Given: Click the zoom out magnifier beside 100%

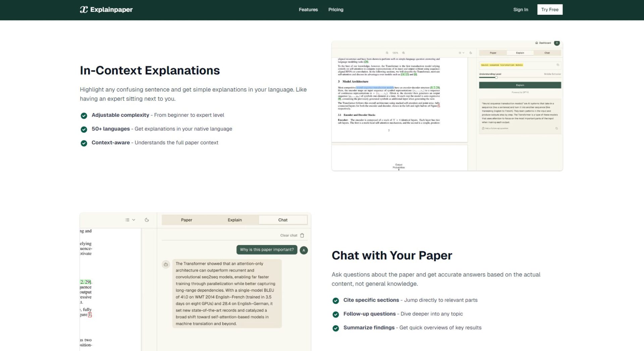Looking at the screenshot, I should point(387,53).
